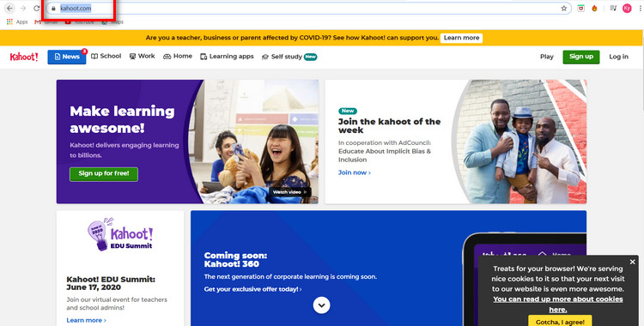Click the Kahoot! logo
This screenshot has height=326, width=644.
[24, 57]
